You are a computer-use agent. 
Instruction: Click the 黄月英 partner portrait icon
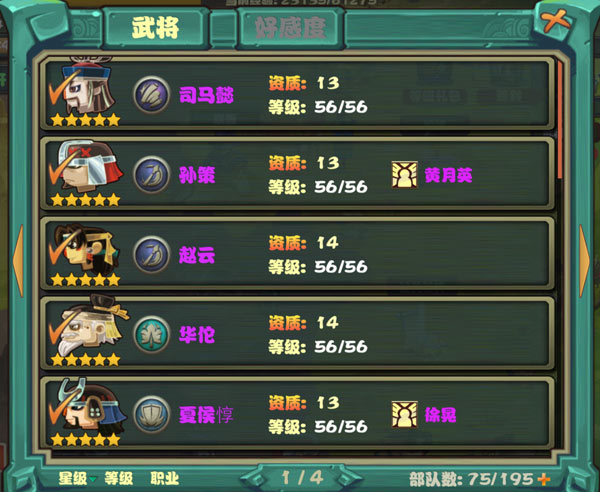pos(404,175)
